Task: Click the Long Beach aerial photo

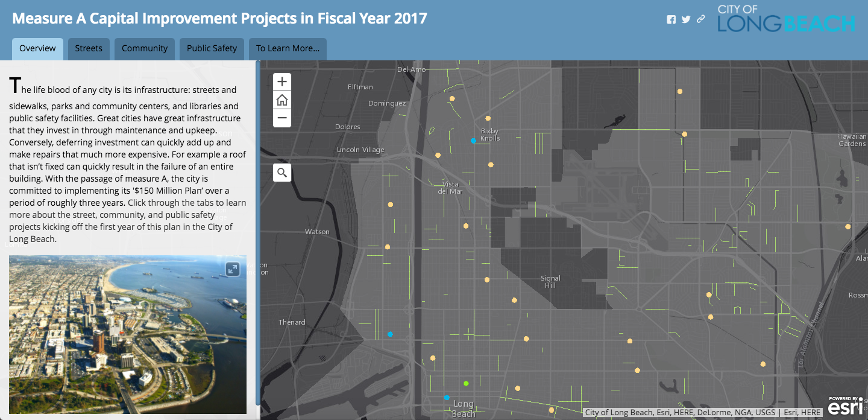Action: click(x=127, y=338)
